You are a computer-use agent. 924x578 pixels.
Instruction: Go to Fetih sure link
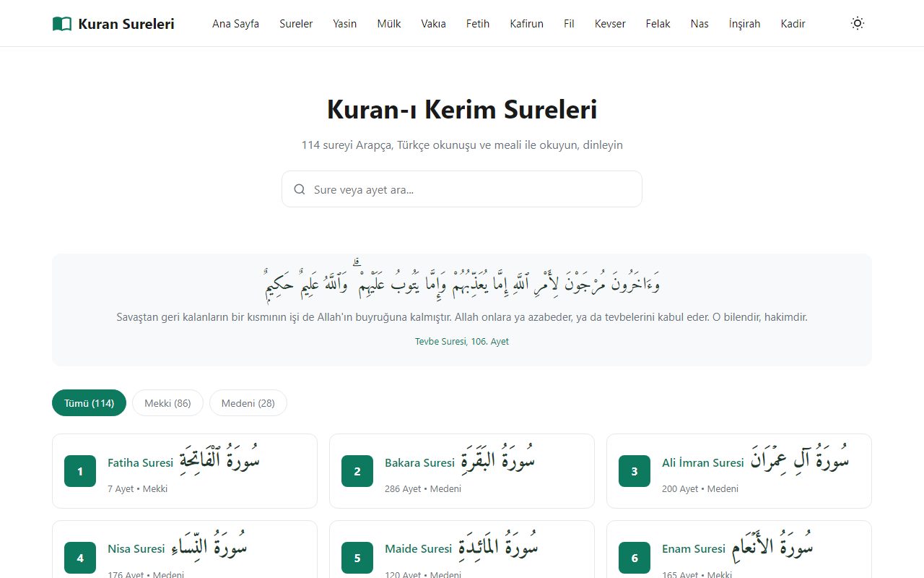pos(478,24)
